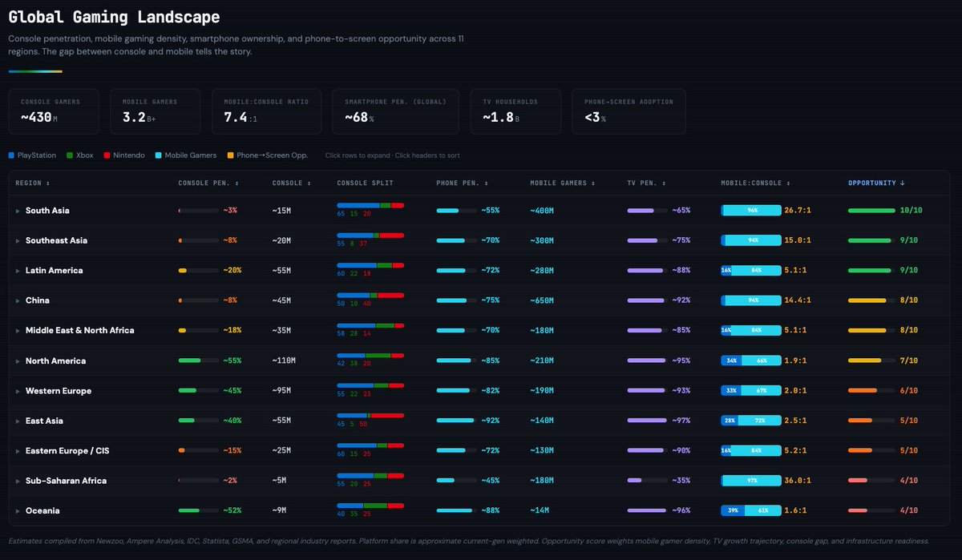962x560 pixels.
Task: Open the TV Households ~1.8B stat card
Action: pyautogui.click(x=515, y=111)
